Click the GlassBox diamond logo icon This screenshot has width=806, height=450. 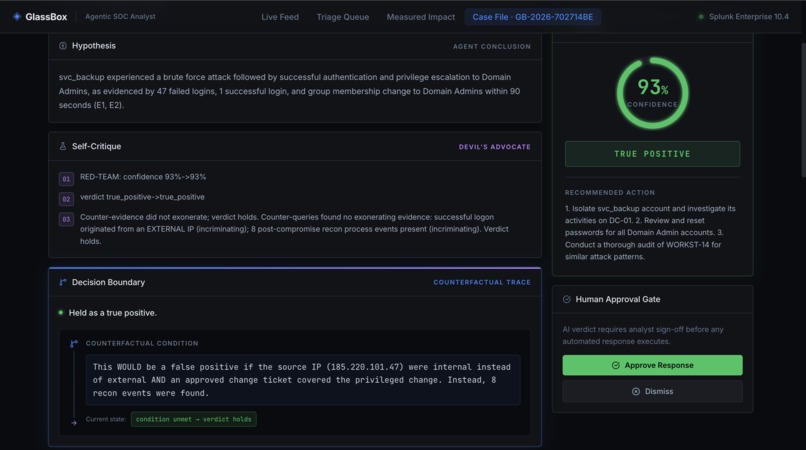click(17, 16)
